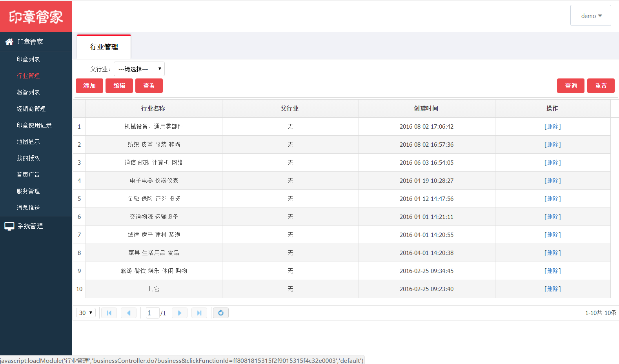Click the 查询 button
The width and height of the screenshot is (619, 364).
(571, 86)
